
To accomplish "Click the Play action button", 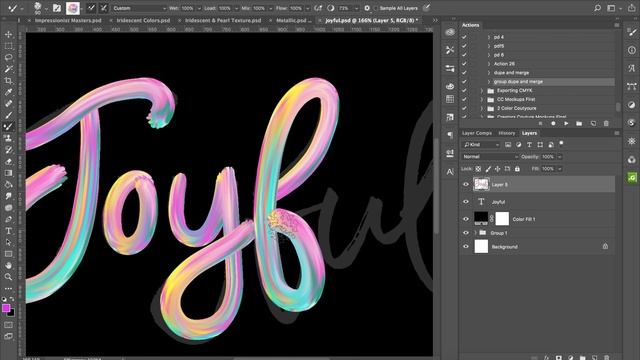I will pyautogui.click(x=566, y=123).
